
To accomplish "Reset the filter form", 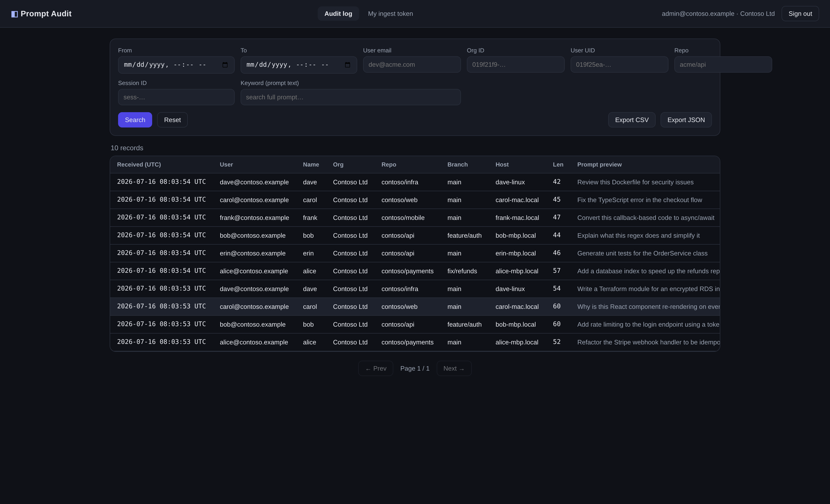I will tap(172, 120).
